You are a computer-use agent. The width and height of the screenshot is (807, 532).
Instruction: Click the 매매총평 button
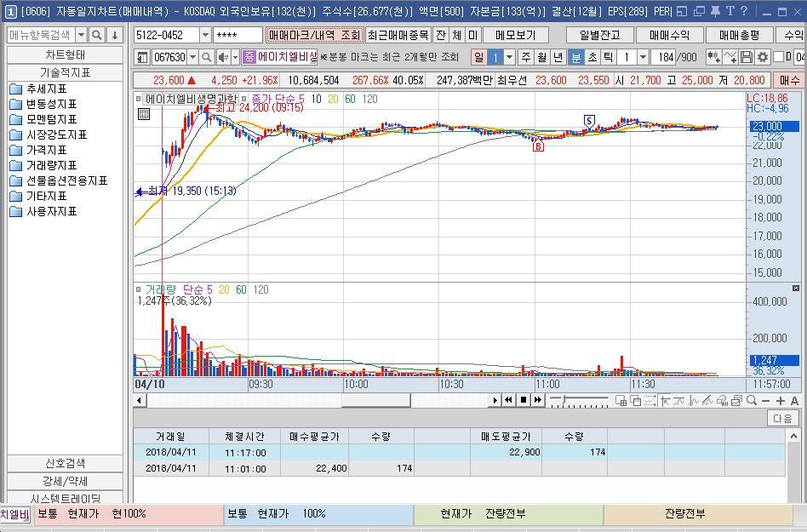click(739, 35)
